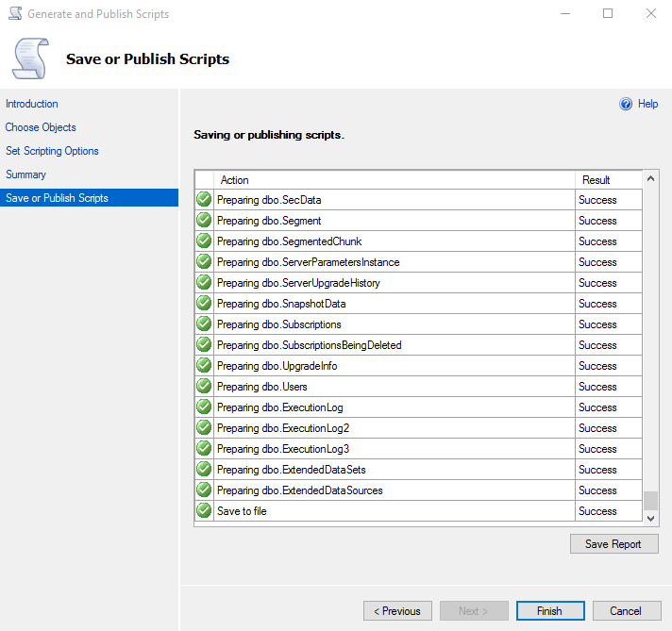Click the results list scrollbar thumb
Viewport: 672px width, 631px height.
coord(650,500)
